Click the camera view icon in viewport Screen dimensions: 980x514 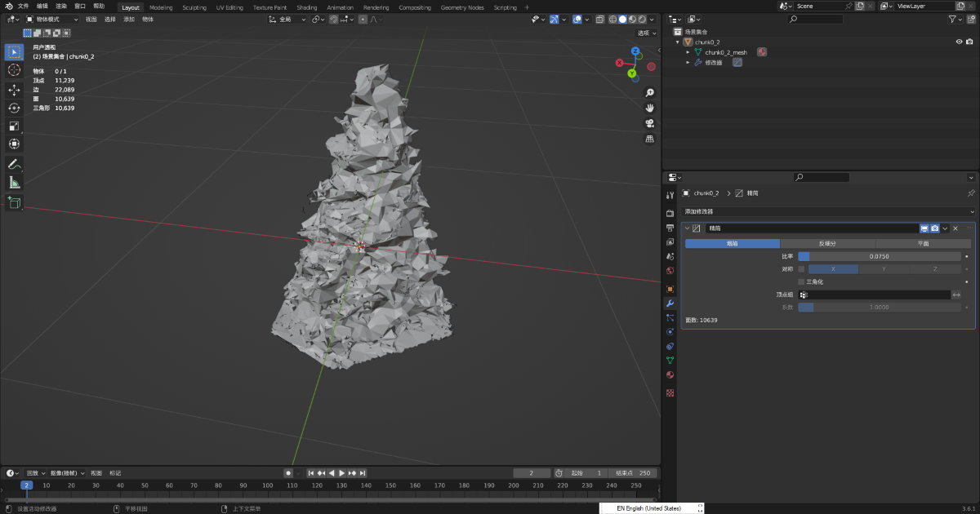(650, 123)
